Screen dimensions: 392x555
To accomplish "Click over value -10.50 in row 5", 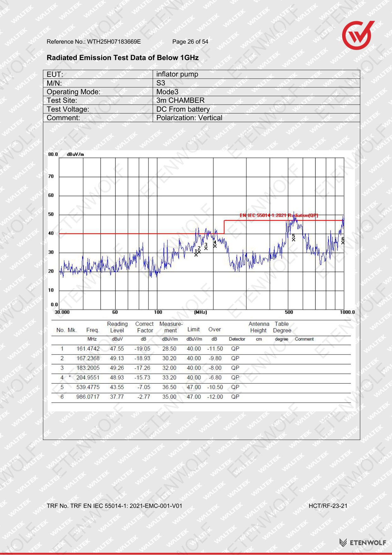I will pyautogui.click(x=215, y=387).
